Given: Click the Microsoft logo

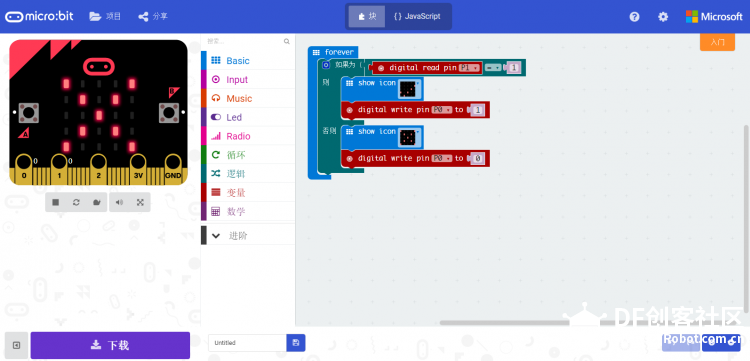Looking at the screenshot, I should point(714,17).
